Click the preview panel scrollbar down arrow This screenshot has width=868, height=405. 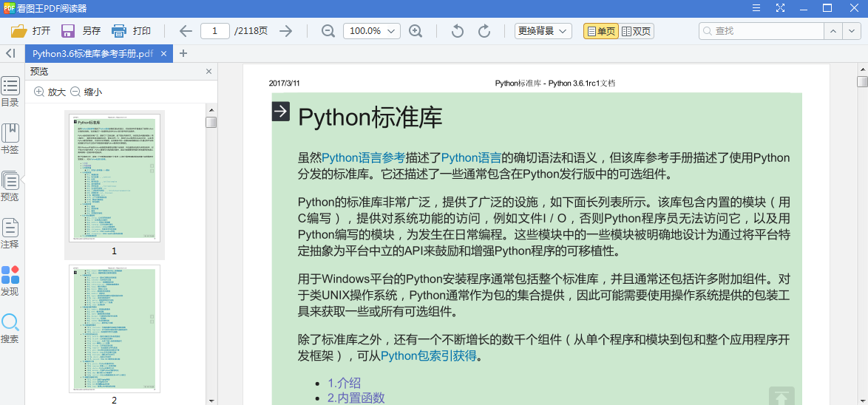tap(211, 400)
